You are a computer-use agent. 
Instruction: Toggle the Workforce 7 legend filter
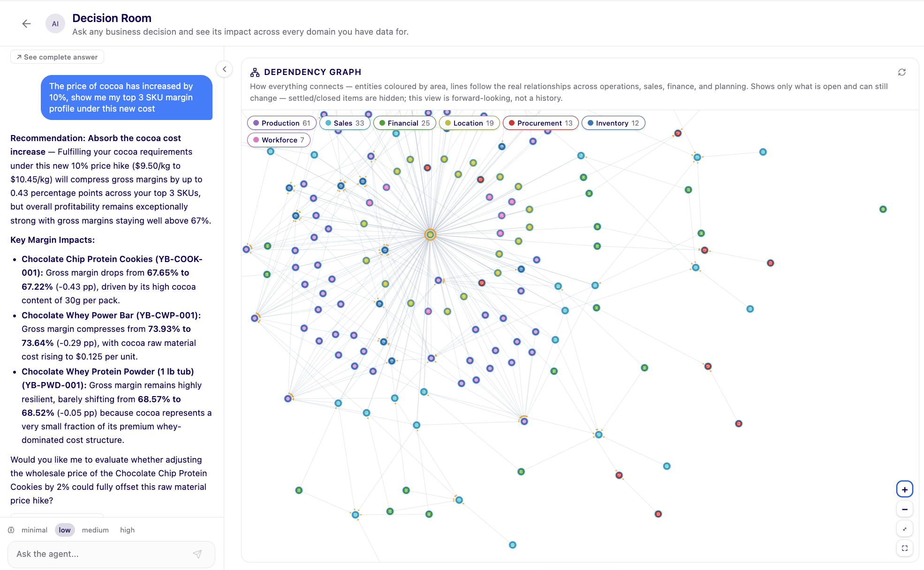click(x=279, y=140)
